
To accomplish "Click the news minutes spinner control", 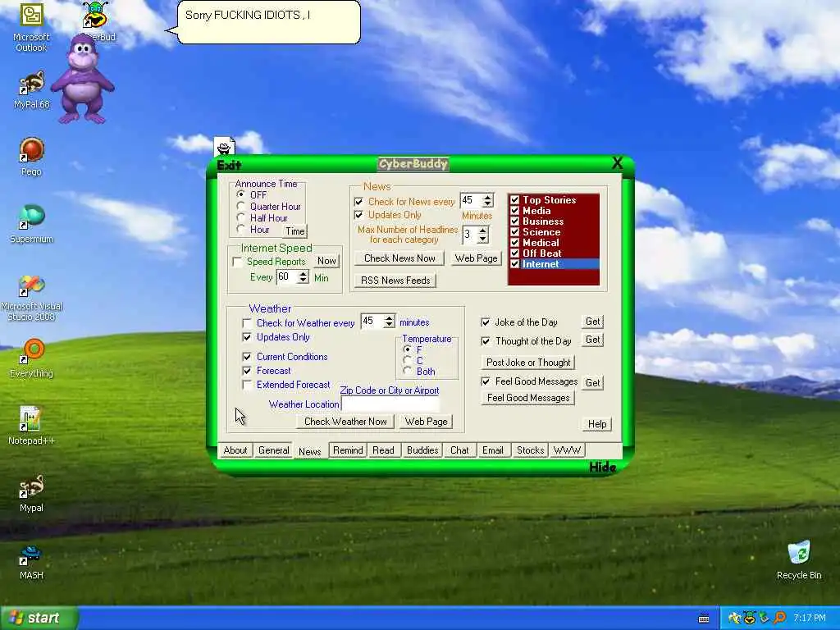I will pos(487,200).
